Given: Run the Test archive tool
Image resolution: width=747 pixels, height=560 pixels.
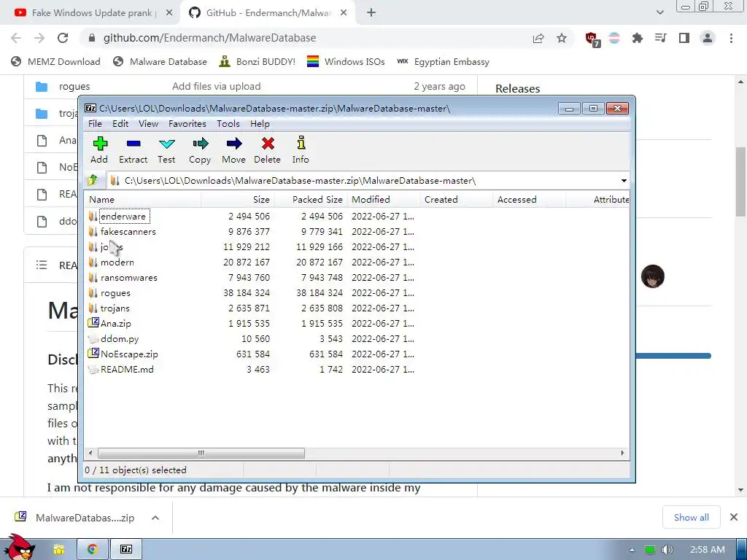Looking at the screenshot, I should [167, 150].
